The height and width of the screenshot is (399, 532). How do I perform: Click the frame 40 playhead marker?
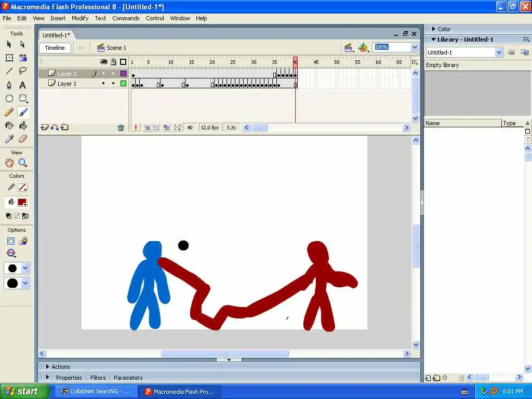click(295, 62)
